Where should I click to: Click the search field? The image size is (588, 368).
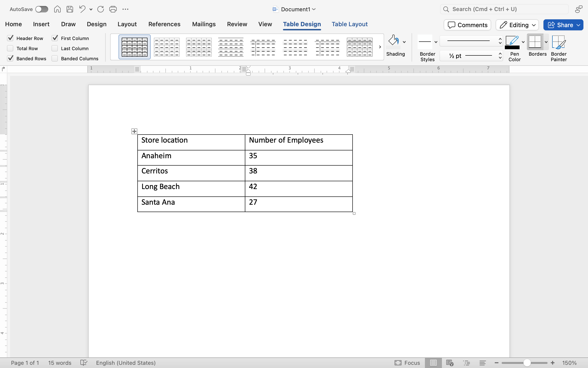click(504, 9)
